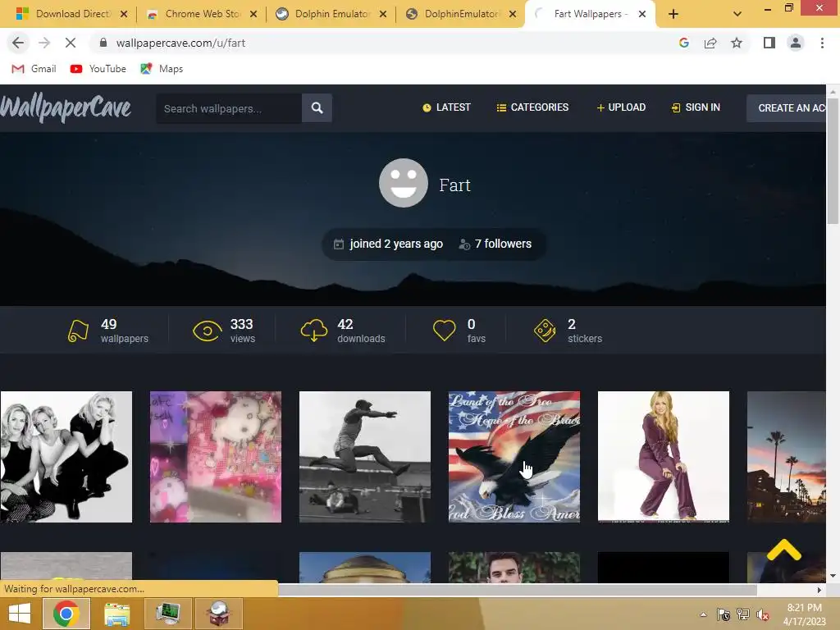Open the palm tree sunset wallpaper

coord(787,457)
